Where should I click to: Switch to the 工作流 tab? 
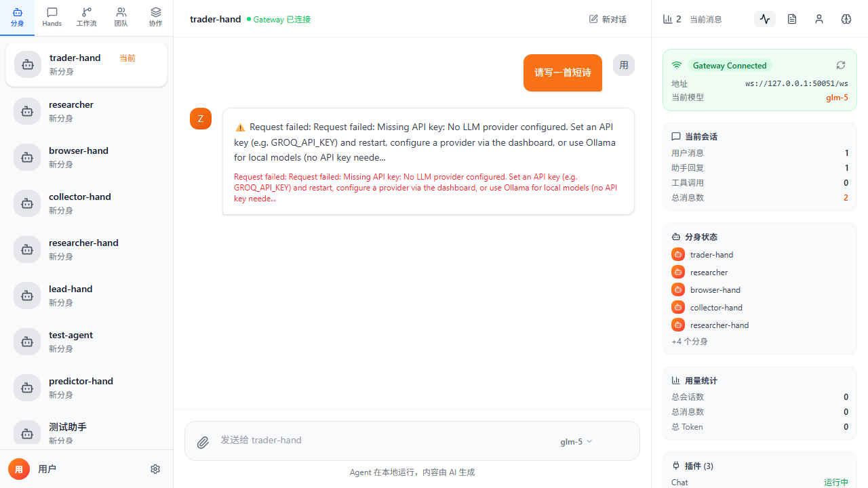point(86,18)
